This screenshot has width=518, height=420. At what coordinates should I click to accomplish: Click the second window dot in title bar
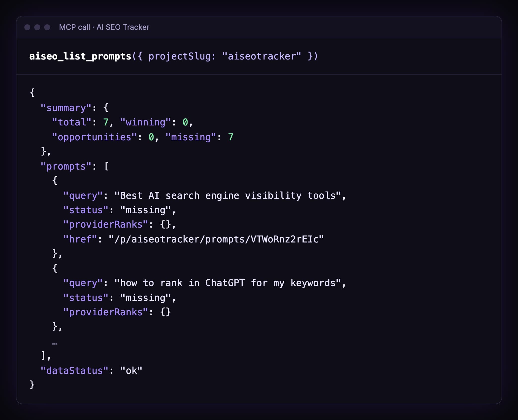tap(37, 27)
